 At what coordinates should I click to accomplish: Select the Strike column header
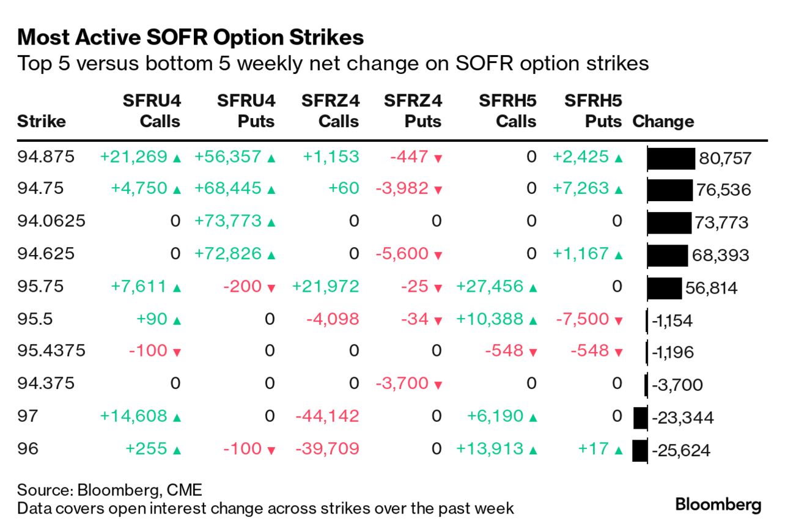coord(42,121)
